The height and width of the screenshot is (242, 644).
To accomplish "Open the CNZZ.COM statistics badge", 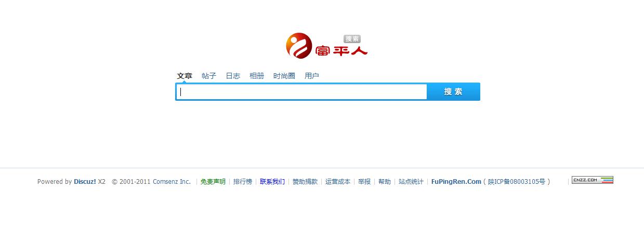I will (593, 180).
